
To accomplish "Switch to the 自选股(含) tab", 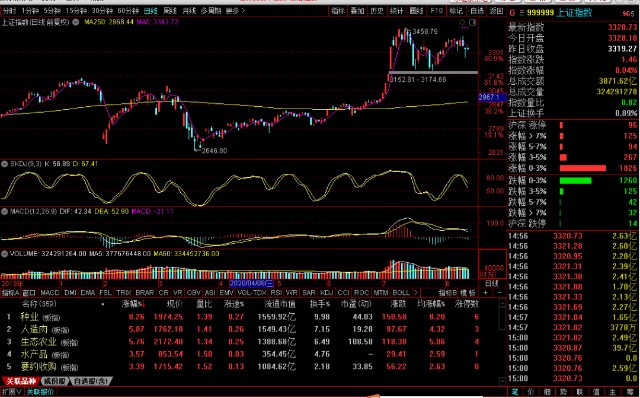I will [x=91, y=381].
